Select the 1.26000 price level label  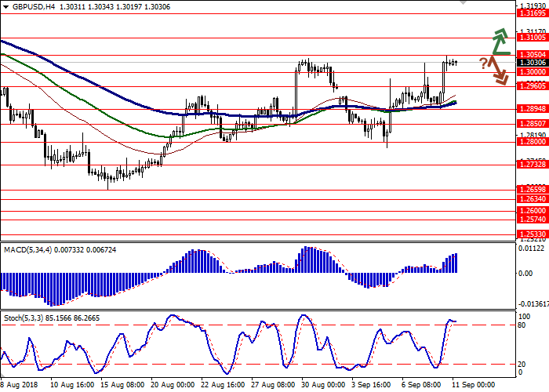point(533,211)
